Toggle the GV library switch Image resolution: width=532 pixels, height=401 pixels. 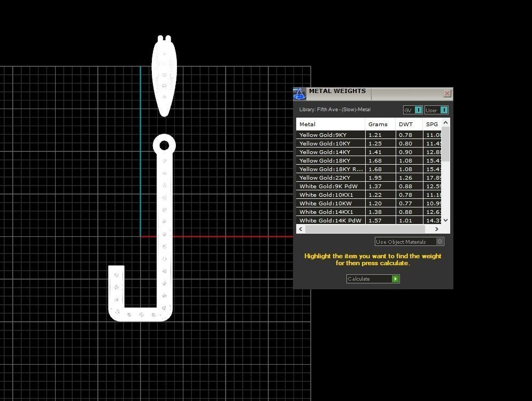(413, 110)
